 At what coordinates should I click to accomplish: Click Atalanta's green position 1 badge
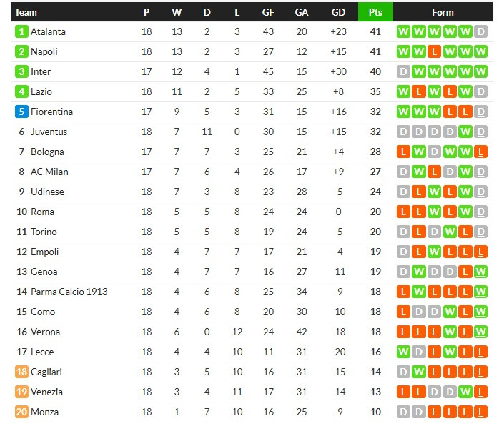[x=21, y=31]
